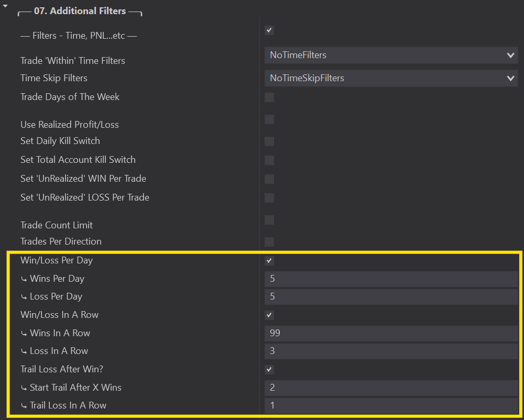Viewport: 524px width, 420px height.
Task: Check the Trade Count Limit box
Action: pyautogui.click(x=269, y=220)
